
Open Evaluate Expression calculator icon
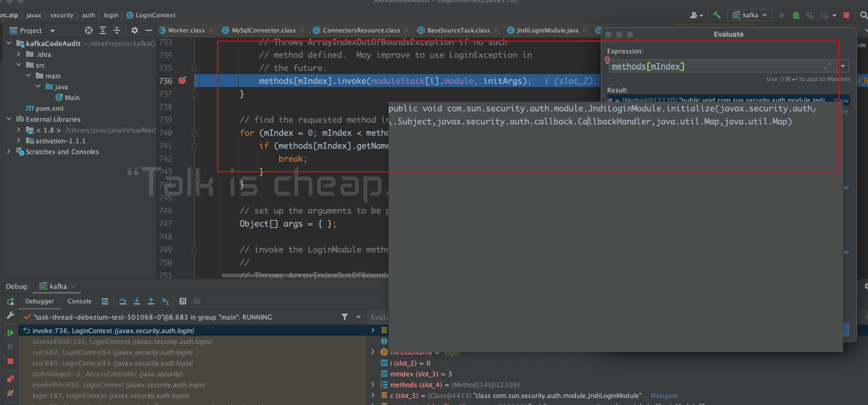click(183, 301)
